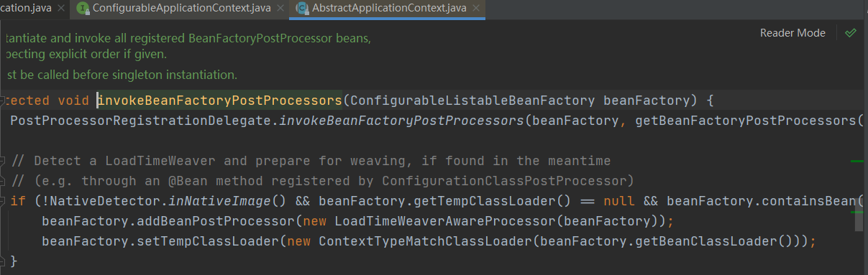Viewport: 868px width, 275px height.
Task: Click the upper green marker on error stripe
Action: click(x=856, y=162)
